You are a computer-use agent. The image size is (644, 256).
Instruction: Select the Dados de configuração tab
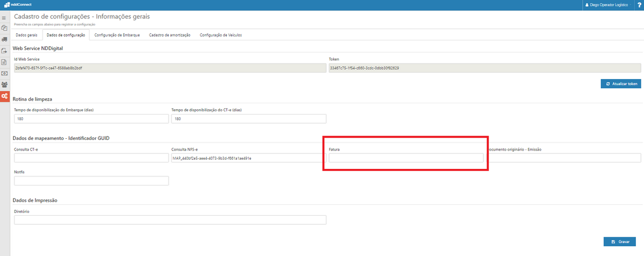pos(66,35)
